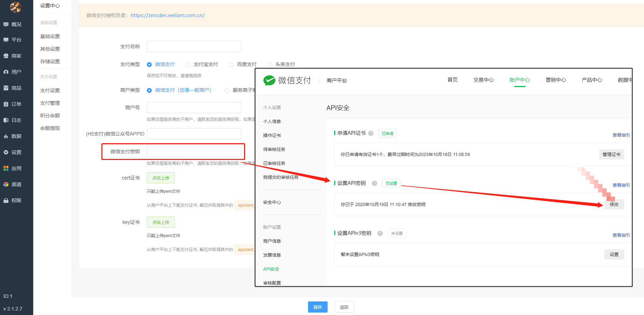Select 微信支付（您是一般商户）merchant type radio
644x315 pixels.
point(149,90)
